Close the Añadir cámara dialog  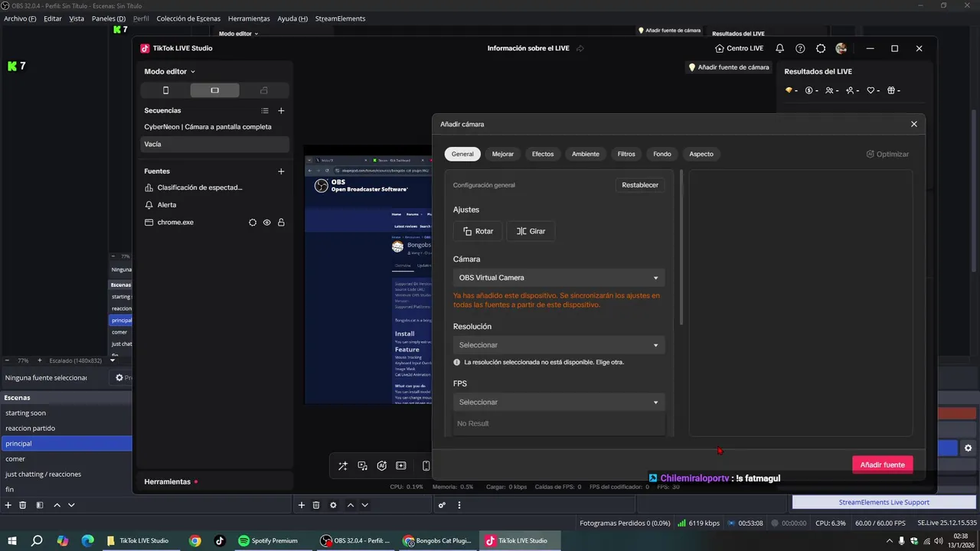(914, 124)
